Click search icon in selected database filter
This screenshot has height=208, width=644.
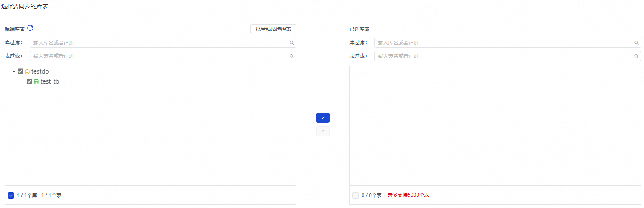click(x=636, y=43)
